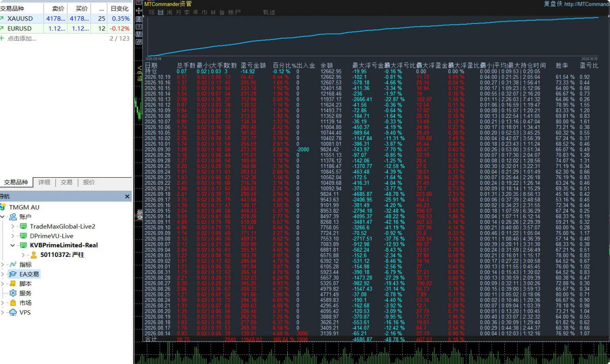The width and height of the screenshot is (610, 364).
Task: Click the green plus icon beside 点击添加
Action: pyautogui.click(x=2, y=39)
